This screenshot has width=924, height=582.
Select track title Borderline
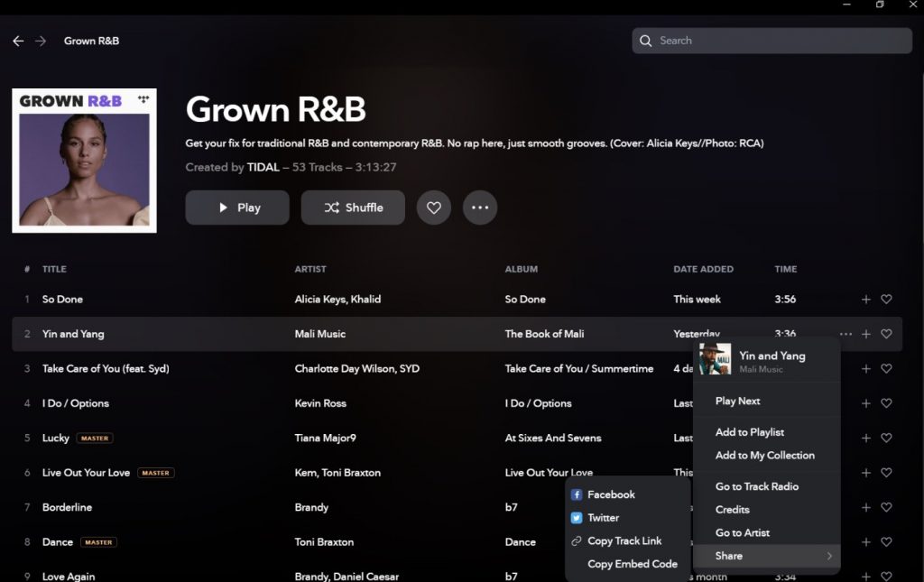[67, 508]
